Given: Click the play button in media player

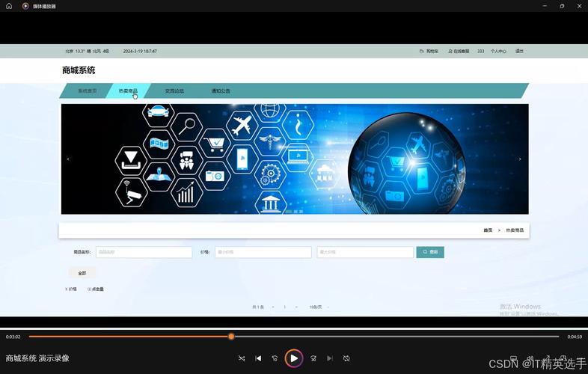Looking at the screenshot, I should (294, 358).
